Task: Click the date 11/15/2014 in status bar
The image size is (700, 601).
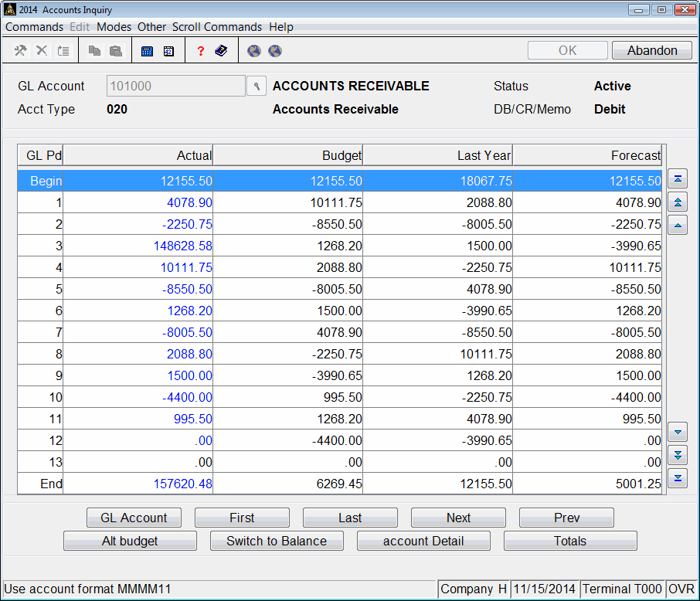Action: pyautogui.click(x=544, y=589)
